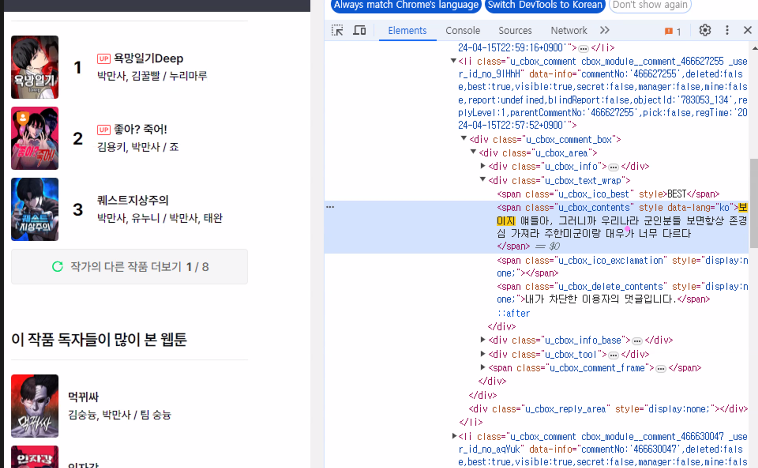Click heading 이 작품 독자들이 많이 본 웹툰

coord(99,339)
